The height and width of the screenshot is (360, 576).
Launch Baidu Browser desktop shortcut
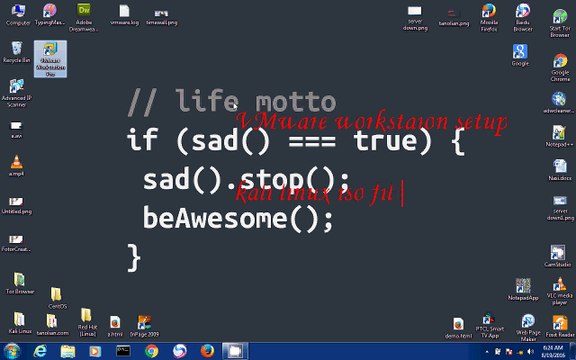(523, 18)
